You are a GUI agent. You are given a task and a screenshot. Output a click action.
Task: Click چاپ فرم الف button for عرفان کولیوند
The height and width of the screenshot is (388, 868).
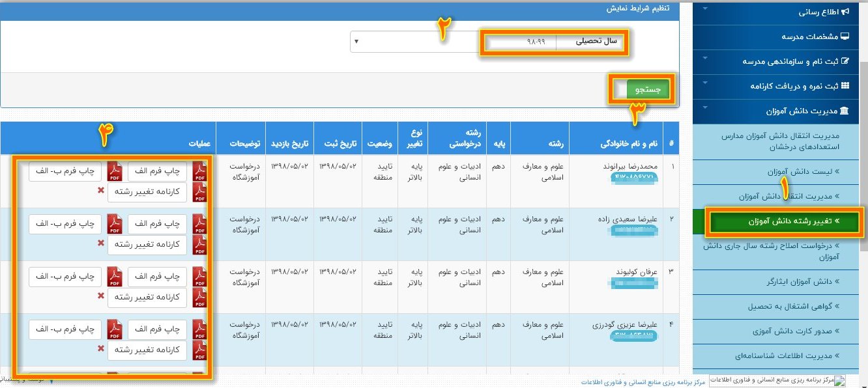click(x=157, y=277)
